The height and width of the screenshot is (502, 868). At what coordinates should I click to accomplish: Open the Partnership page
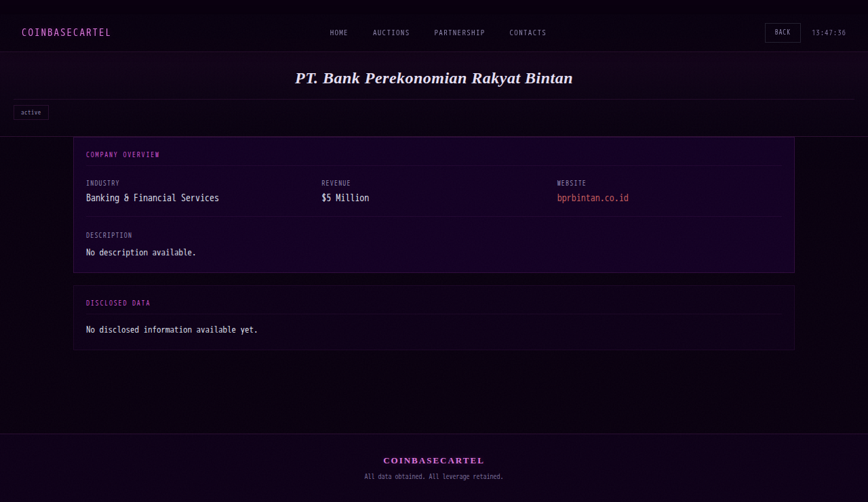pos(460,33)
